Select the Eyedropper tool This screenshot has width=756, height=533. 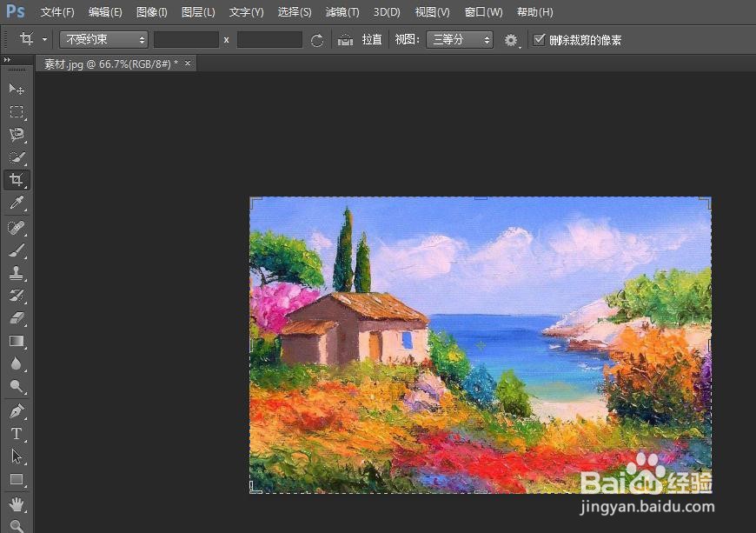[x=17, y=203]
